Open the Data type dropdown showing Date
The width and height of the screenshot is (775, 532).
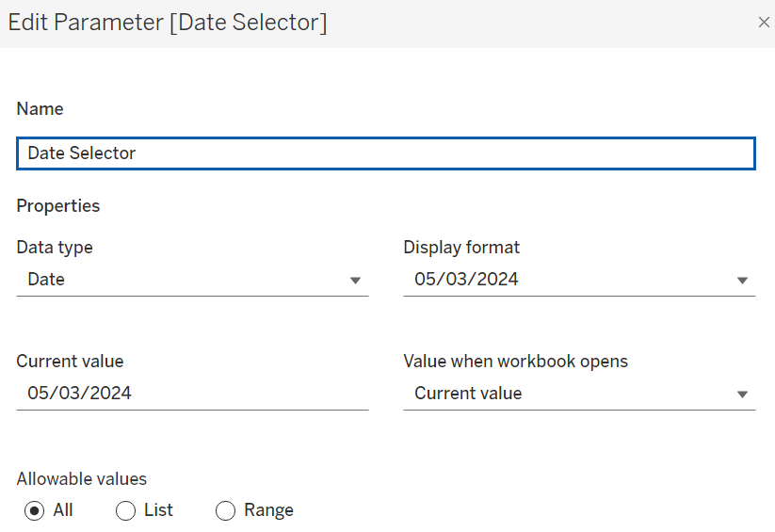point(192,280)
